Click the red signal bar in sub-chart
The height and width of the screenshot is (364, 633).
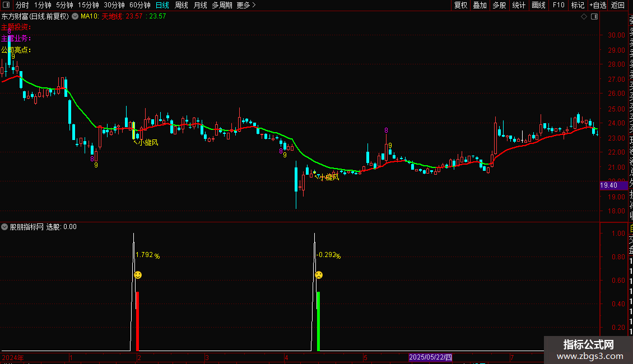tap(138, 321)
